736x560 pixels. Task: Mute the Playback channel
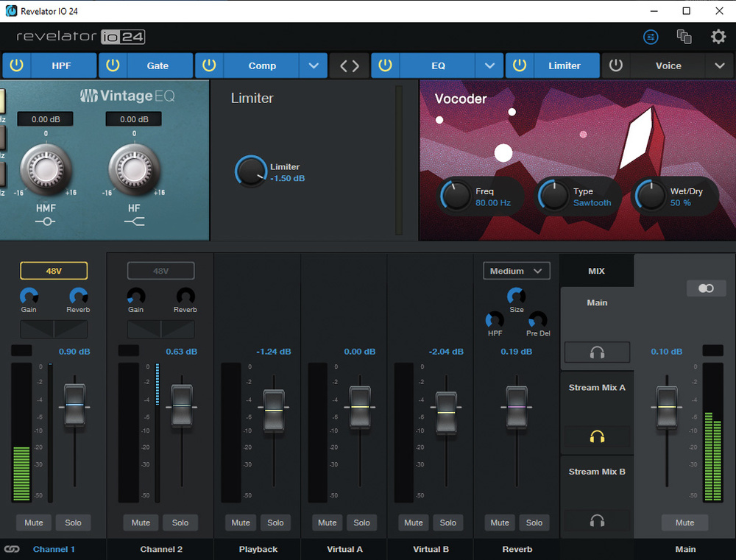point(241,522)
